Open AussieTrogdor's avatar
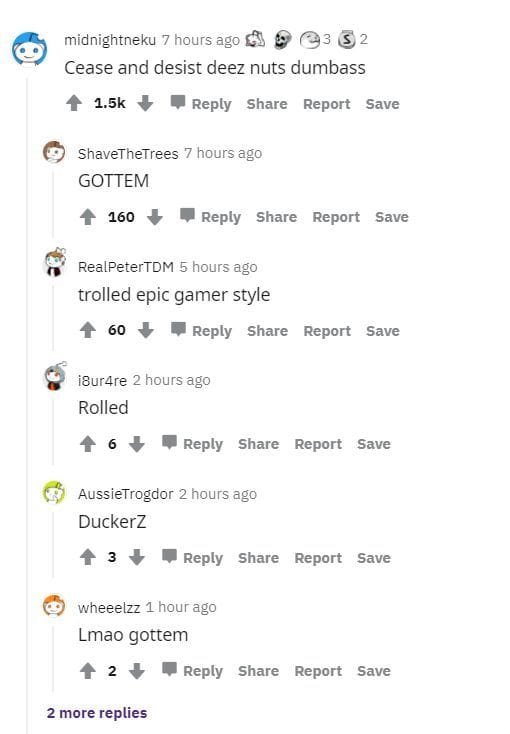510x734 pixels. (54, 492)
